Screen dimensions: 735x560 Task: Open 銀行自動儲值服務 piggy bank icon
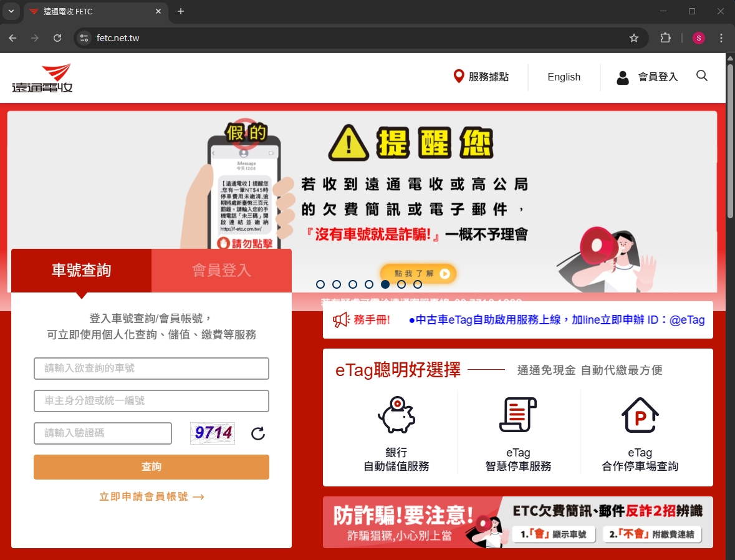click(x=396, y=415)
